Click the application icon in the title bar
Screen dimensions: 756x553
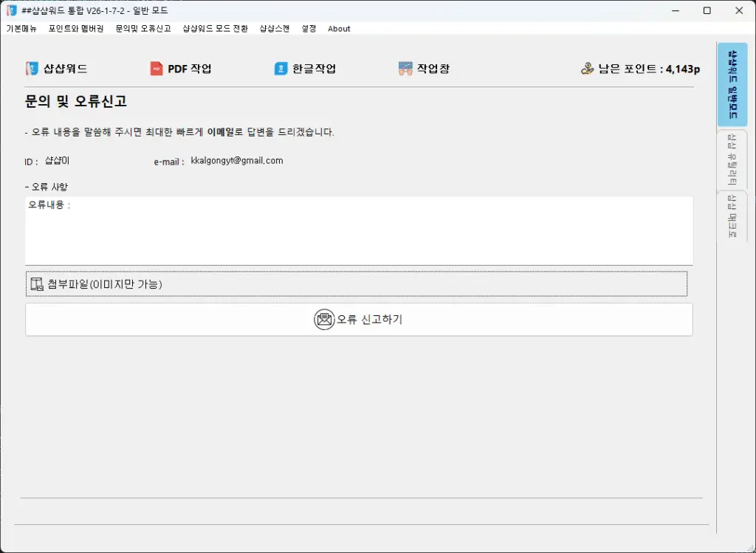[10, 10]
